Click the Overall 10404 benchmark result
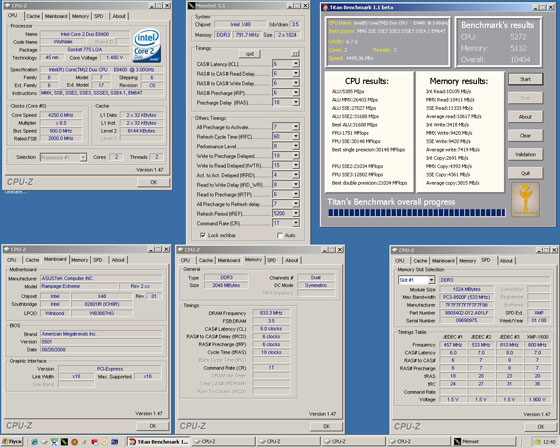The height and width of the screenshot is (448, 560). pos(496,60)
